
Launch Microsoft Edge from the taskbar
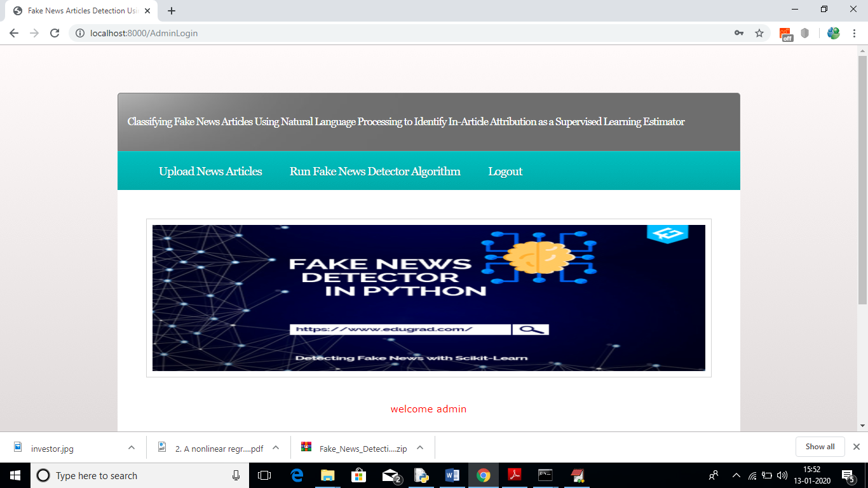click(x=297, y=475)
